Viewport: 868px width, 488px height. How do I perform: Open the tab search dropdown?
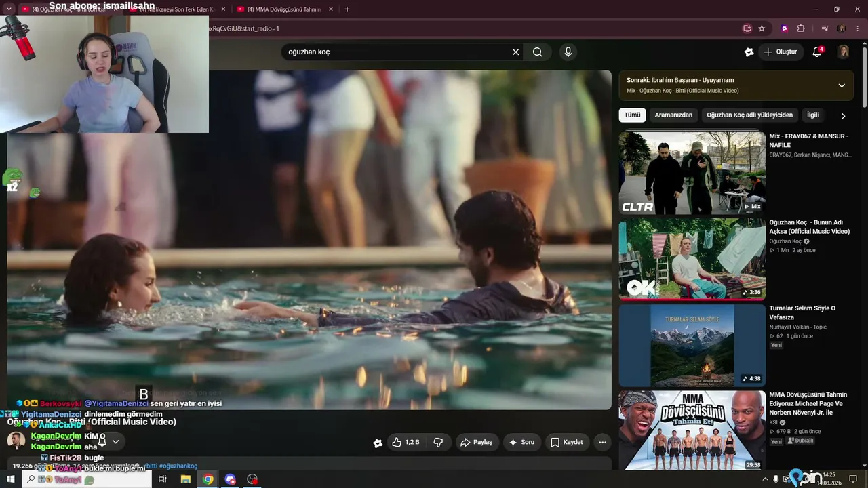click(x=9, y=9)
